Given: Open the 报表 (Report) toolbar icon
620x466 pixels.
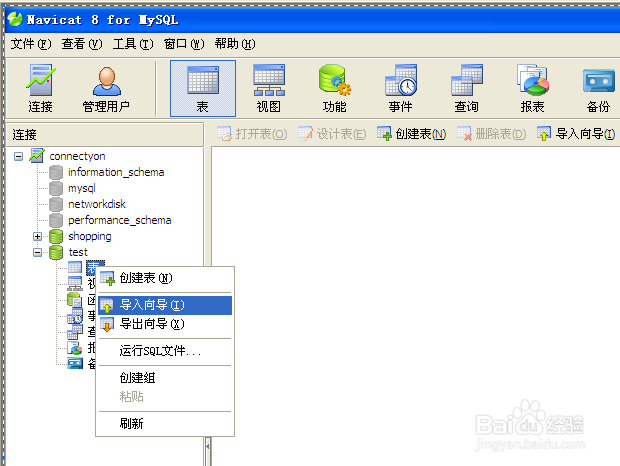Looking at the screenshot, I should coord(533,89).
